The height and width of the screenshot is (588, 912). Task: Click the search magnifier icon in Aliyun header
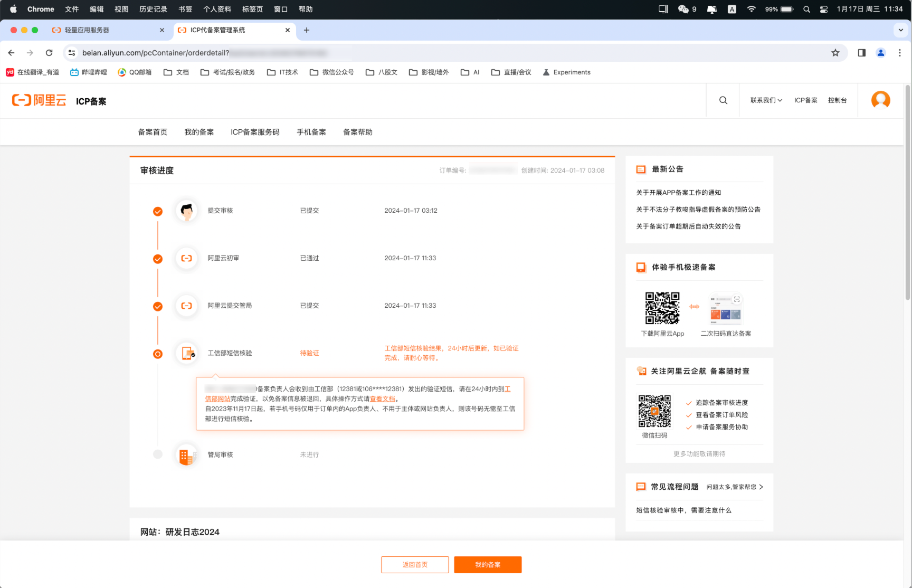coord(723,100)
